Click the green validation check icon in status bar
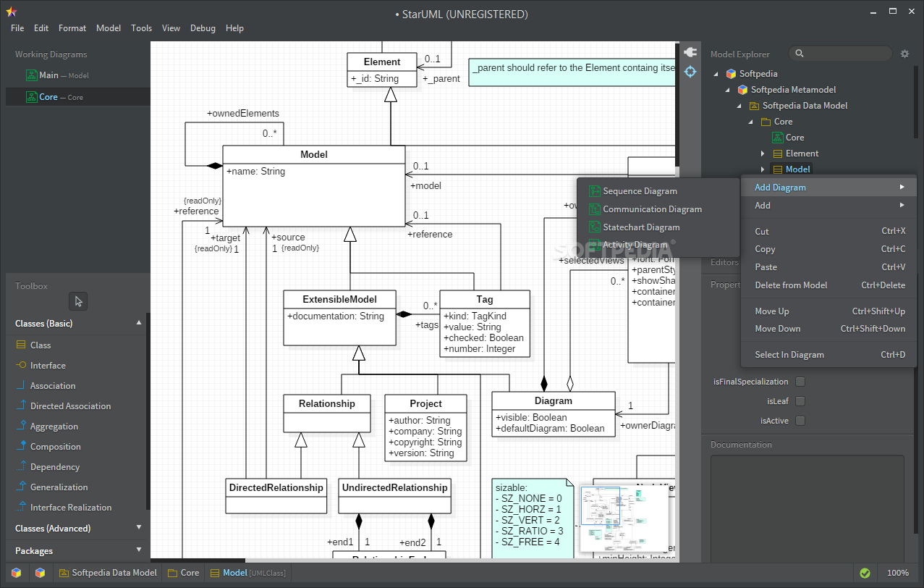This screenshot has height=588, width=924. (x=865, y=573)
